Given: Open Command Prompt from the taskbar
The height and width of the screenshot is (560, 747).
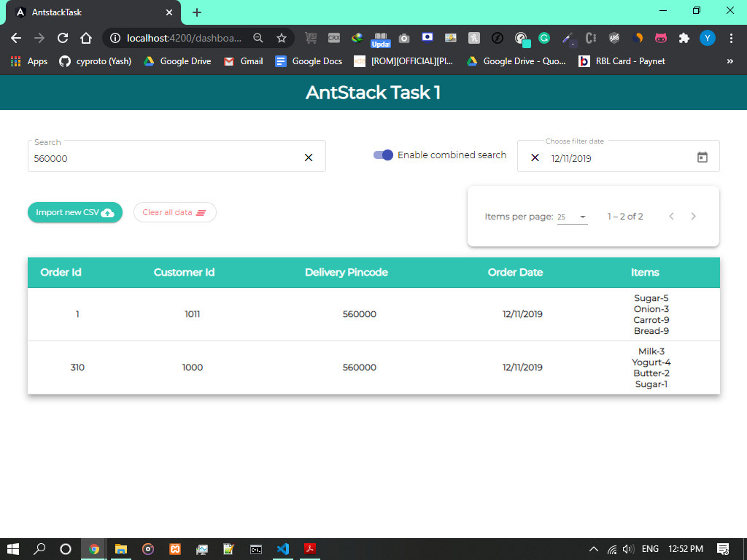Looking at the screenshot, I should [256, 549].
